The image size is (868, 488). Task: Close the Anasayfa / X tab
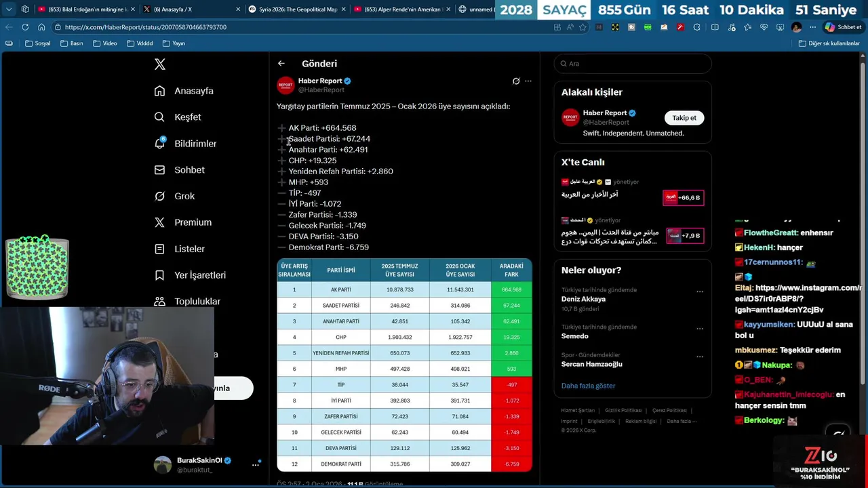[238, 9]
